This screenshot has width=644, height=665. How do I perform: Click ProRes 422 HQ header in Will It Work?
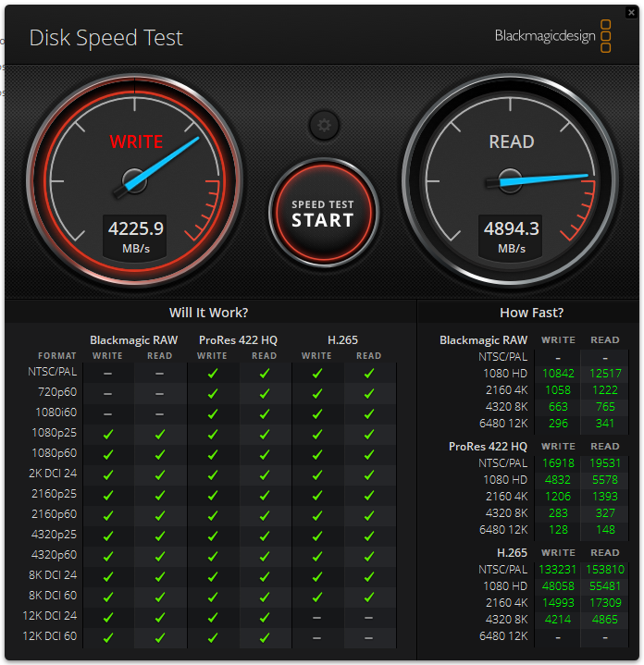coord(238,340)
